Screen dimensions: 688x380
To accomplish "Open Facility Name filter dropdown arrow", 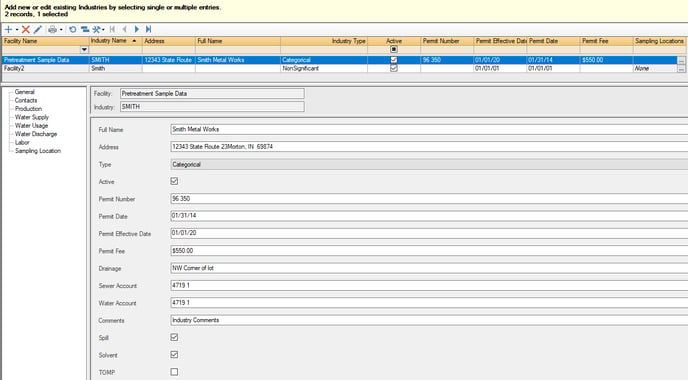I will pyautogui.click(x=84, y=50).
